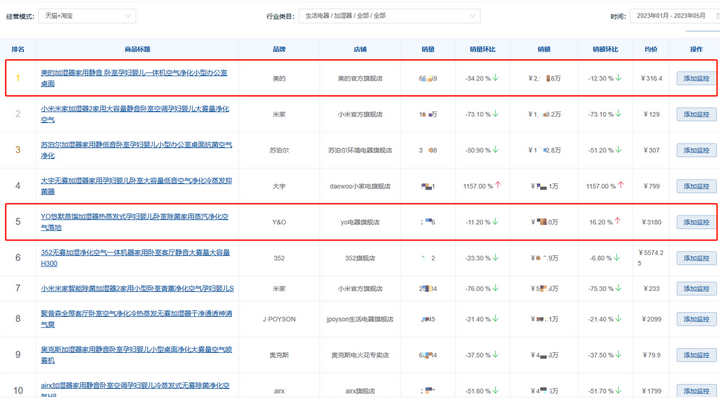This screenshot has height=402, width=720.
Task: Click the -76.00% sales change value
Action: point(478,289)
